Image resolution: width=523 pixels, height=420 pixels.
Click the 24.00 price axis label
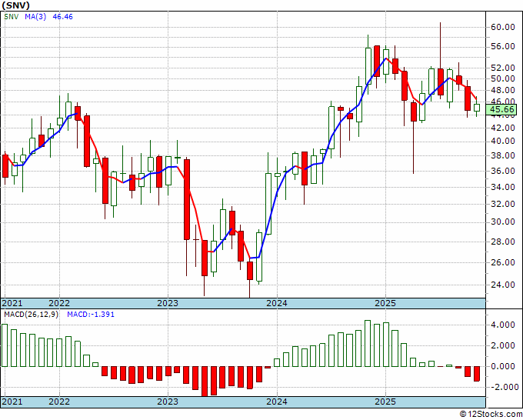tap(503, 285)
